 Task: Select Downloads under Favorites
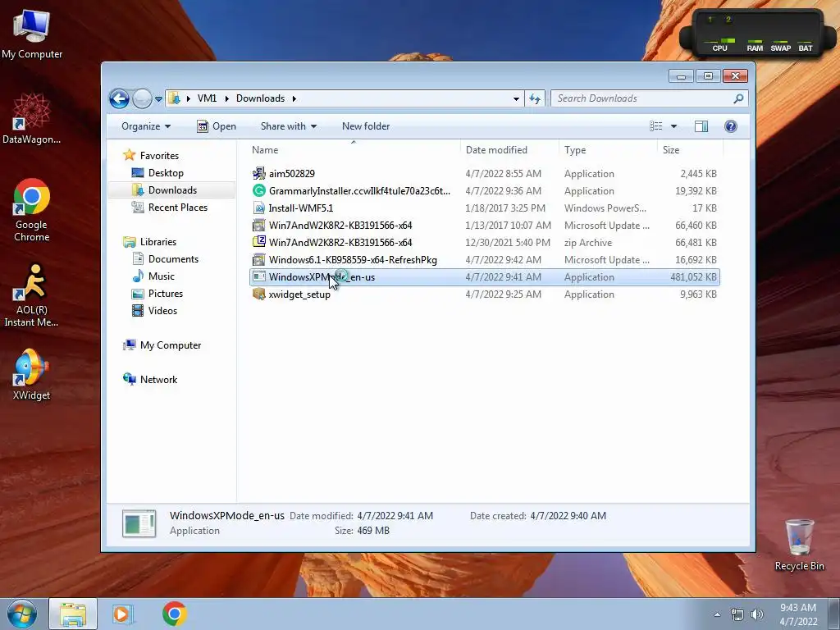[171, 190]
